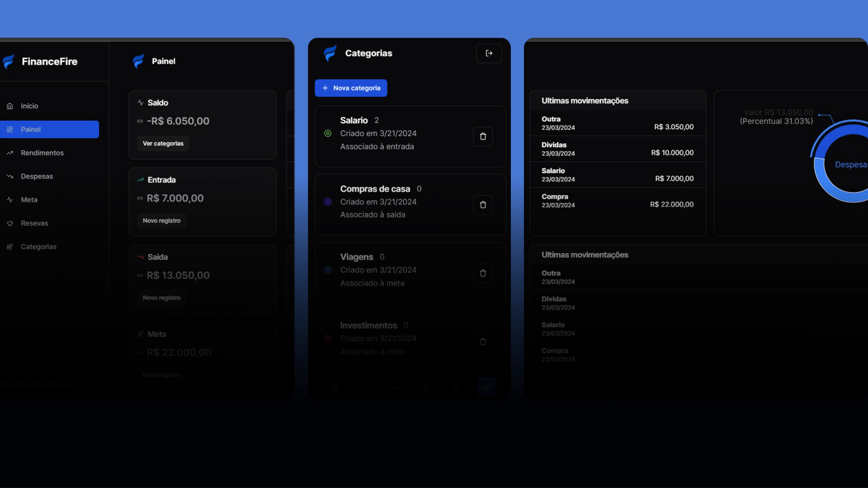Click the purple color dot of Compras de casa
This screenshot has width=868, height=488.
(328, 202)
